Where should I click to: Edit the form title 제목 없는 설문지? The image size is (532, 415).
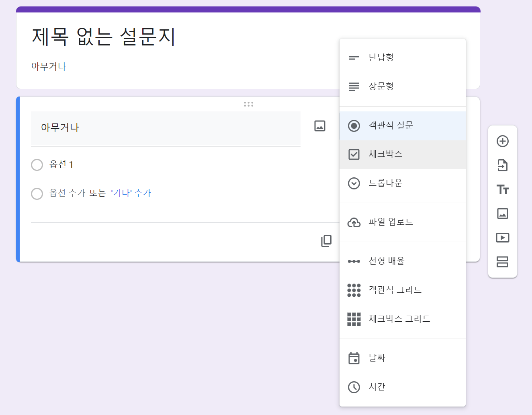104,37
